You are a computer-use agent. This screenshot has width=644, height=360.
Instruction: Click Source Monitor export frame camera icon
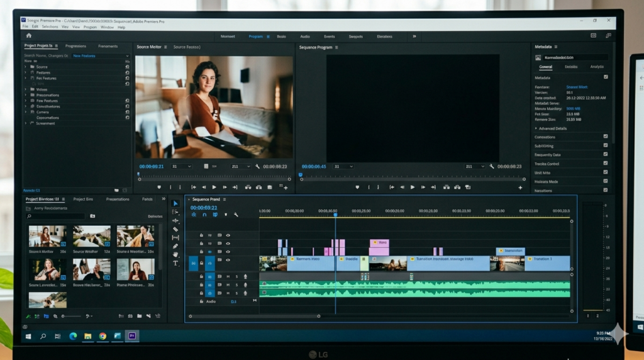(270, 187)
